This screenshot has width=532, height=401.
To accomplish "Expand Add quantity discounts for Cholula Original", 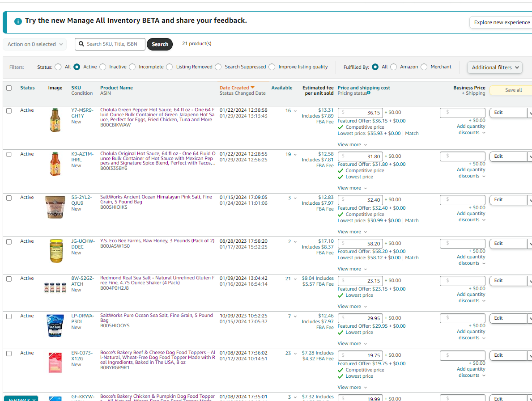I will point(471,173).
